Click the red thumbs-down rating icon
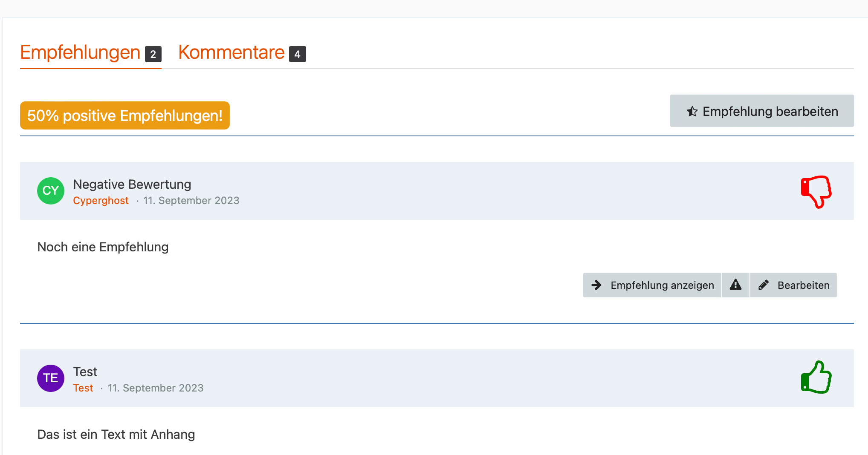 pyautogui.click(x=816, y=191)
